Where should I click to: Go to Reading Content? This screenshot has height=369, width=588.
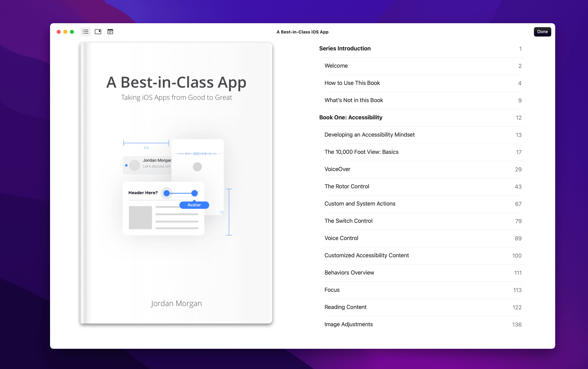(424, 307)
